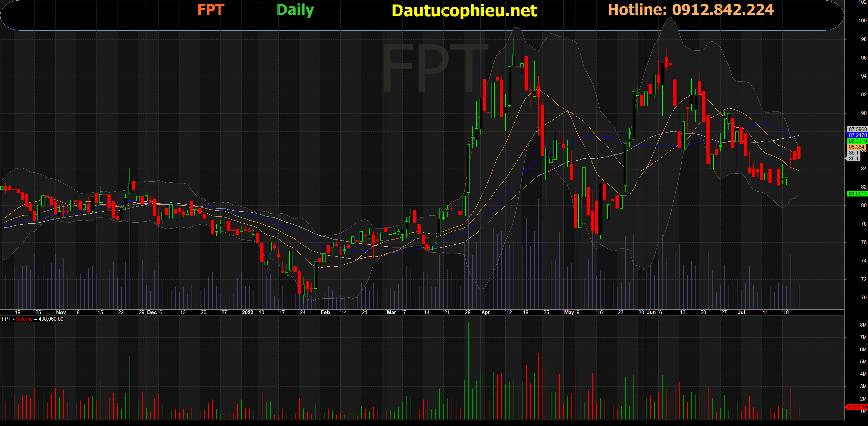Click the red volume value tag
Image resolution: width=868 pixels, height=426 pixels.
857,407
